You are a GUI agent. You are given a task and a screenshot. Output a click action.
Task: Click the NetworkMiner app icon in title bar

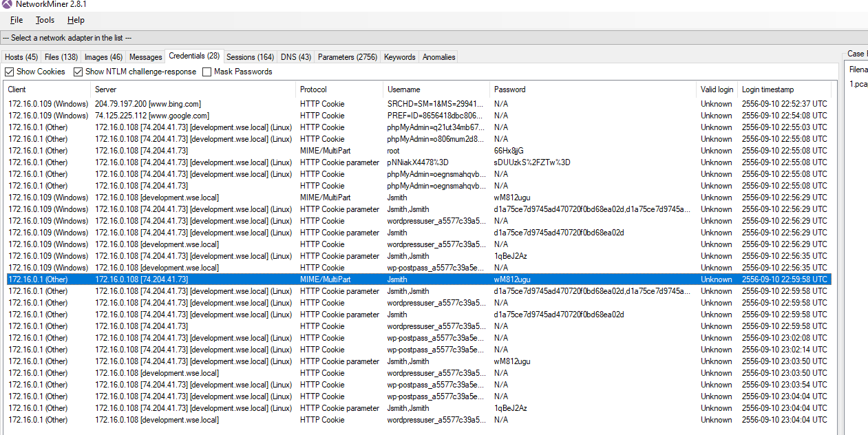(x=7, y=4)
